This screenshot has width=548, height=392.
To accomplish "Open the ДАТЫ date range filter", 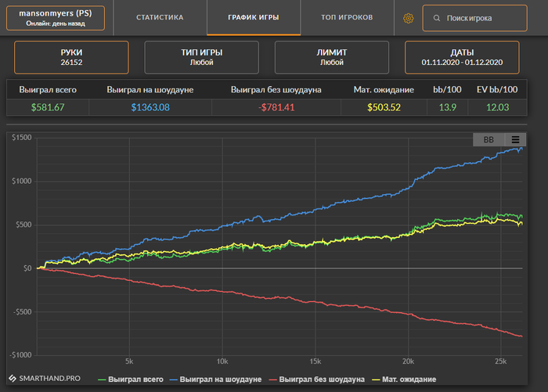I will click(x=462, y=57).
